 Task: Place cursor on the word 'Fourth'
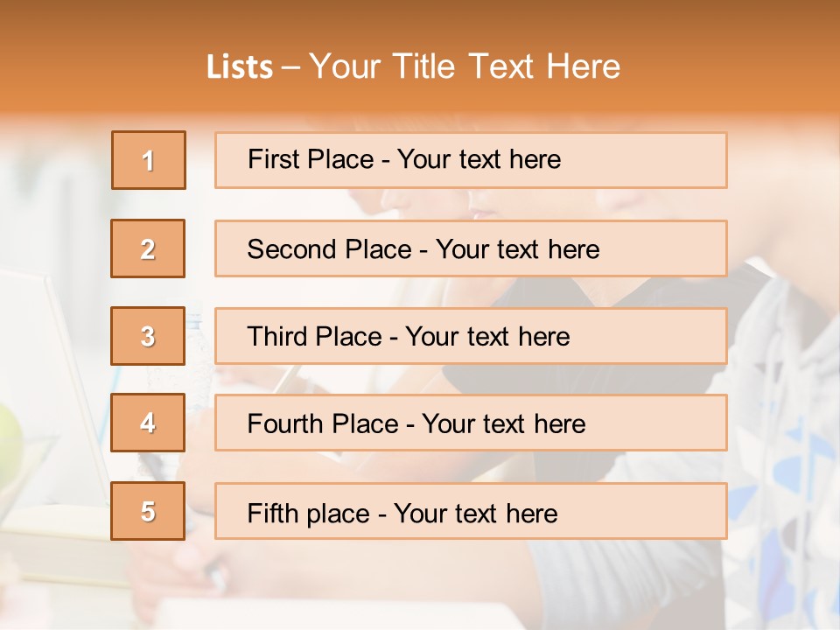point(284,424)
